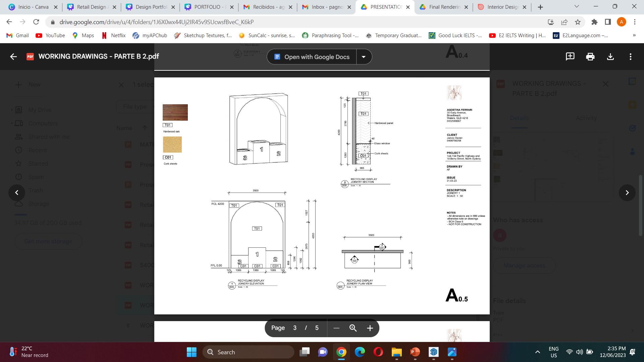This screenshot has height=362, width=644.
Task: Go to the next file arrow
Action: 627,193
